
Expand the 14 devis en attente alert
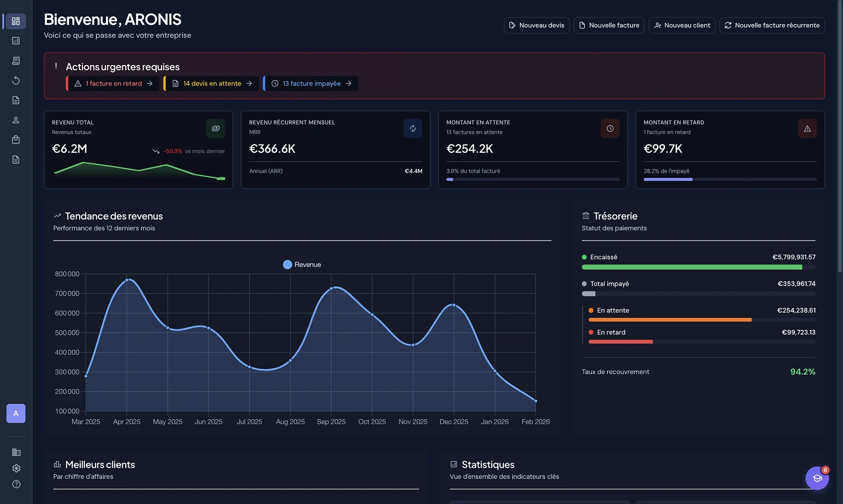pyautogui.click(x=211, y=83)
